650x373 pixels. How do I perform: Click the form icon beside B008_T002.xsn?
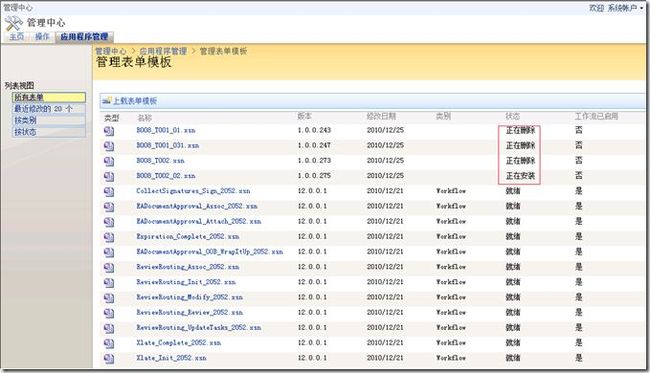[109, 162]
